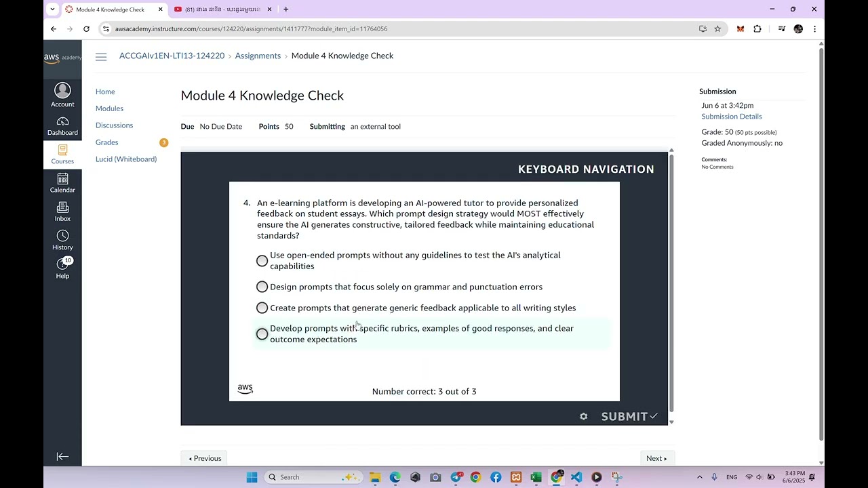
Task: Open the Account menu in Canvas sidebar
Action: (62, 95)
